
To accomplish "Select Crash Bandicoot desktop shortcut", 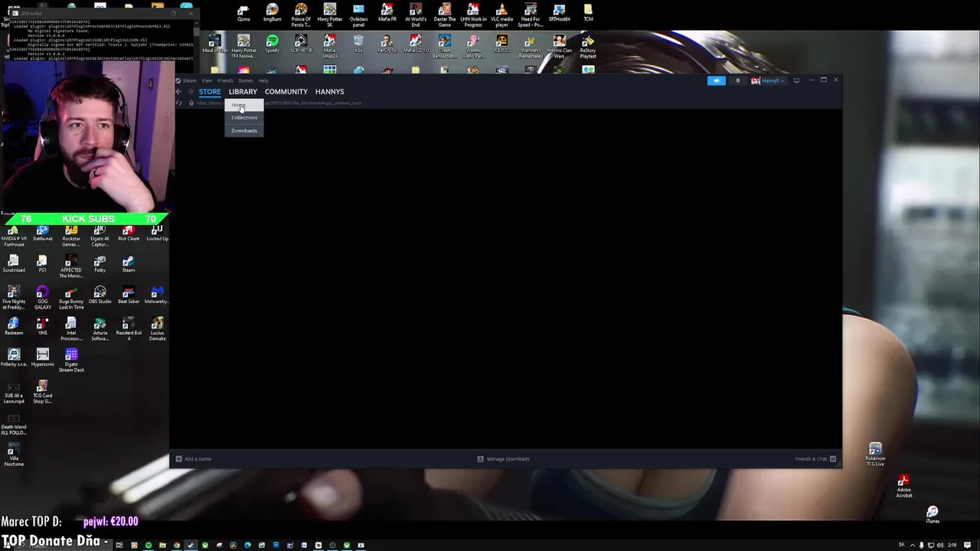I will (x=444, y=47).
